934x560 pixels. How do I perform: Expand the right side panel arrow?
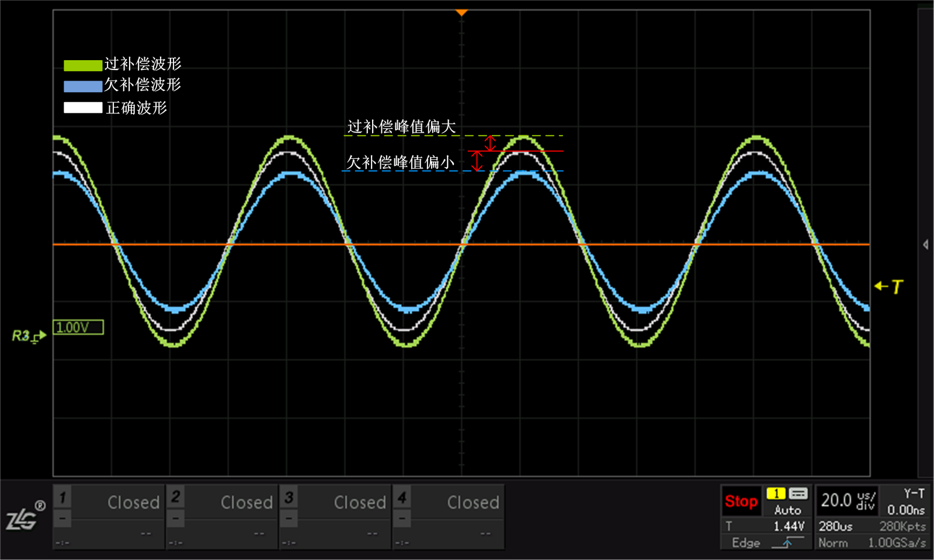(926, 245)
